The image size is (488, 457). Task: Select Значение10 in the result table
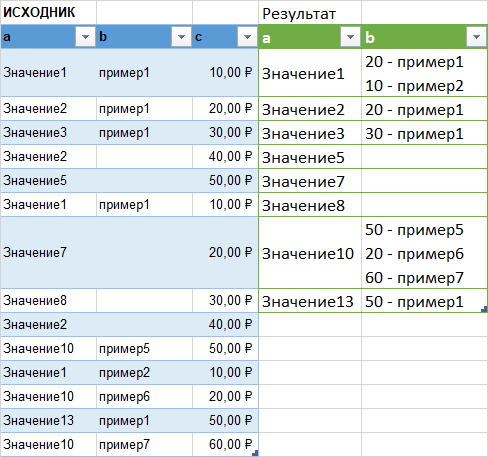click(310, 253)
